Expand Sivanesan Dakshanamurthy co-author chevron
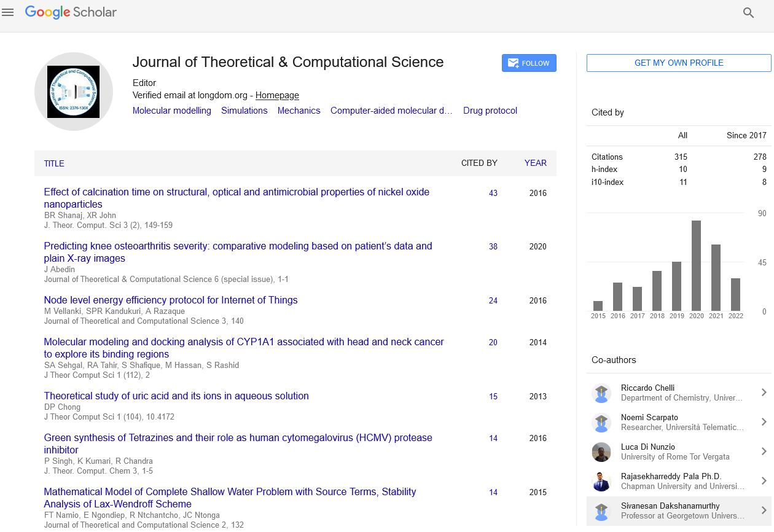This screenshot has height=532, width=774. point(764,510)
